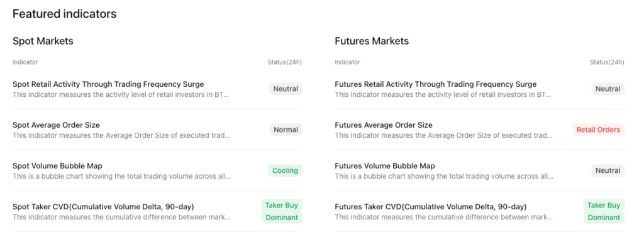The height and width of the screenshot is (244, 644).
Task: Click the red Retail Orders status badge
Action: (x=599, y=130)
